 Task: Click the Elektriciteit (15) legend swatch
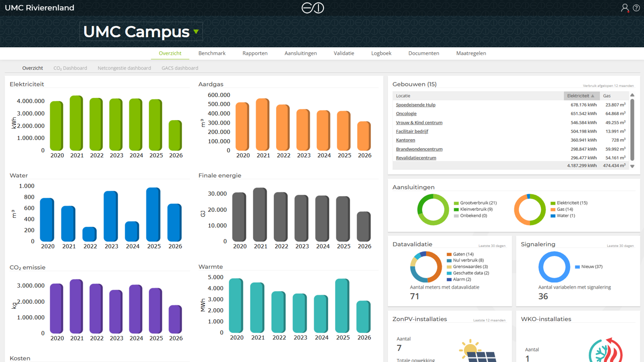(x=552, y=203)
